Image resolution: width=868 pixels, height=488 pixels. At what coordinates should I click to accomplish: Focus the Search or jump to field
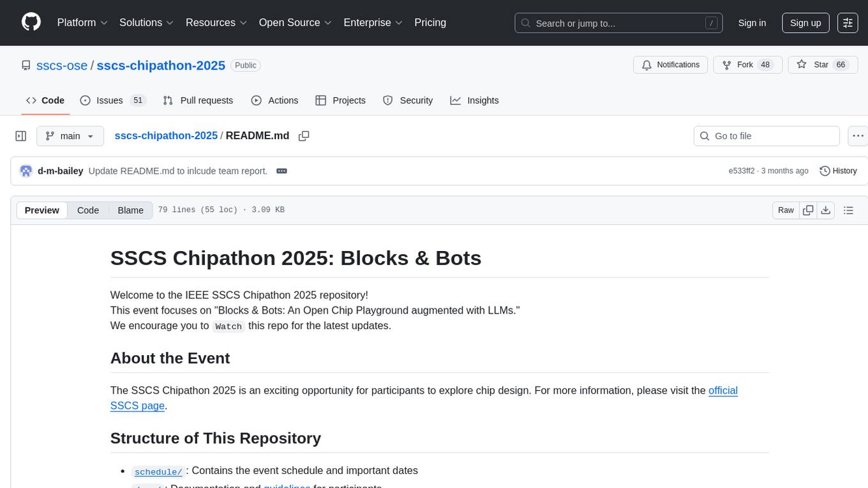(x=618, y=23)
